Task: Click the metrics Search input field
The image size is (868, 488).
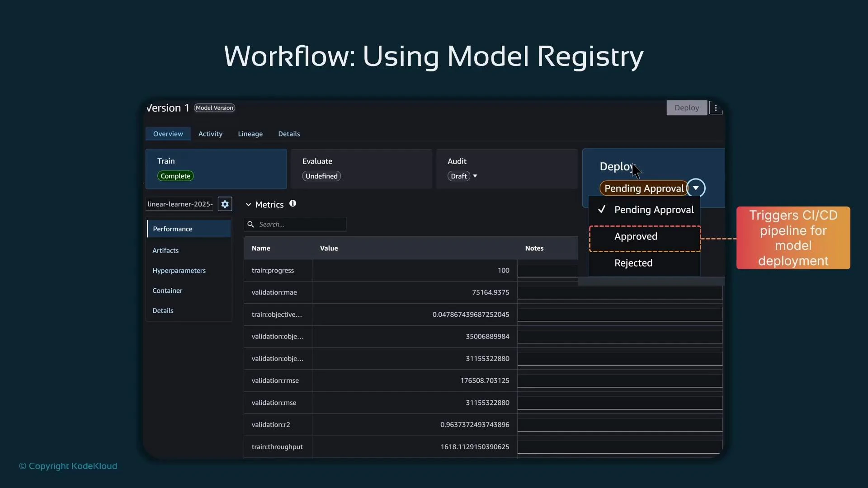Action: 298,224
